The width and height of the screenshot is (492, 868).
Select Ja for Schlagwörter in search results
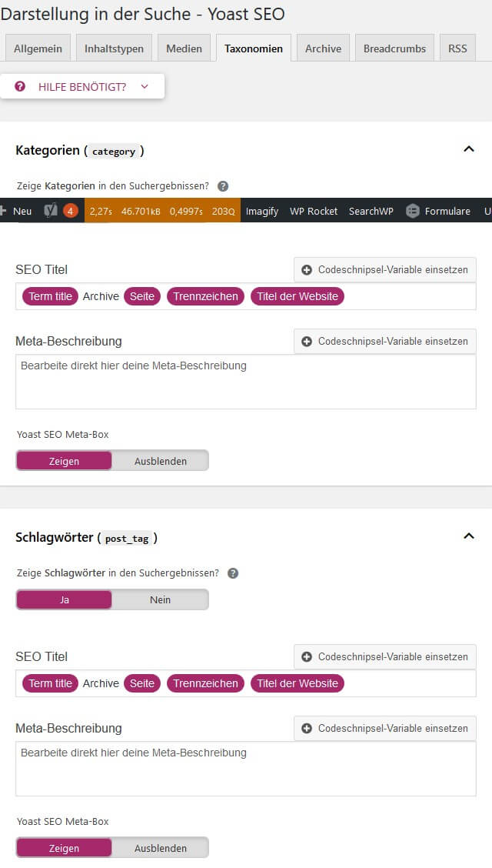[64, 599]
